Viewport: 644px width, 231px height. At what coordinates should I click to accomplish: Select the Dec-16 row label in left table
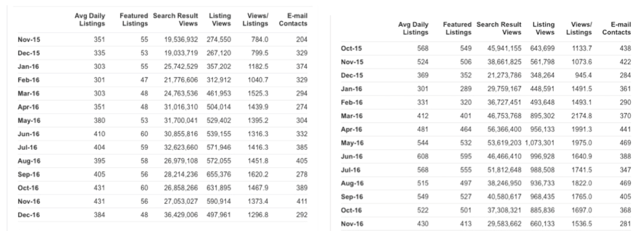click(29, 215)
